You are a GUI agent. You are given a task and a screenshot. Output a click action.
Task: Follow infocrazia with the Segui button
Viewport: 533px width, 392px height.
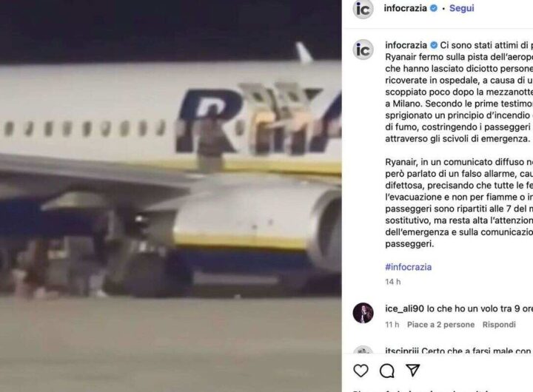pos(462,8)
